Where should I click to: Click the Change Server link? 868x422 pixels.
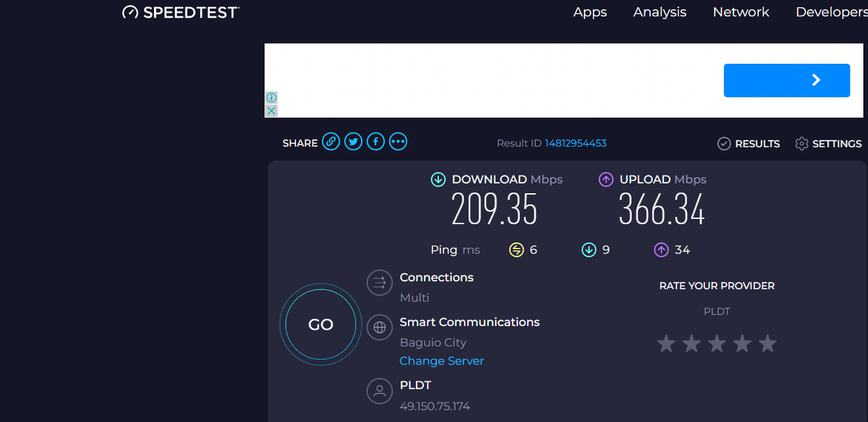pyautogui.click(x=442, y=361)
